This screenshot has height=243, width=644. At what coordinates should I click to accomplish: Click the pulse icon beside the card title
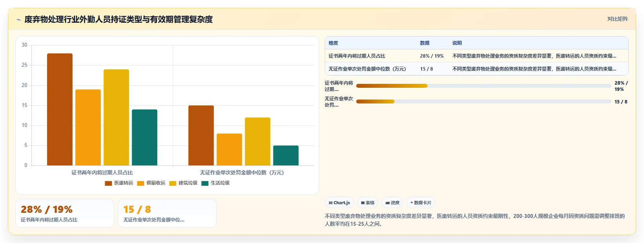click(18, 20)
